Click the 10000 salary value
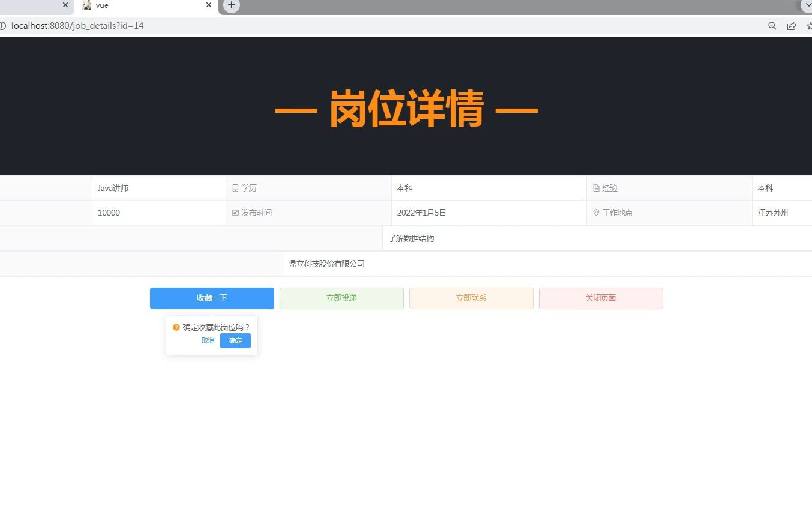This screenshot has height=508, width=812. (109, 213)
